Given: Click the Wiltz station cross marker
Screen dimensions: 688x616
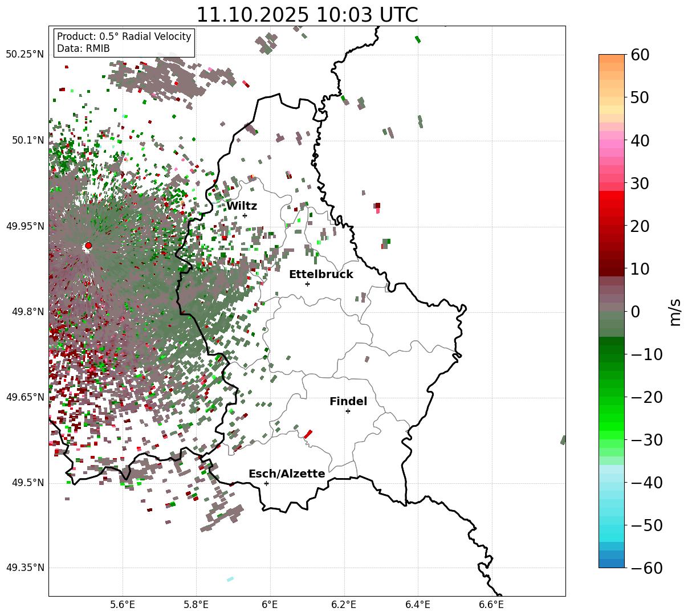Looking at the screenshot, I should tap(245, 215).
